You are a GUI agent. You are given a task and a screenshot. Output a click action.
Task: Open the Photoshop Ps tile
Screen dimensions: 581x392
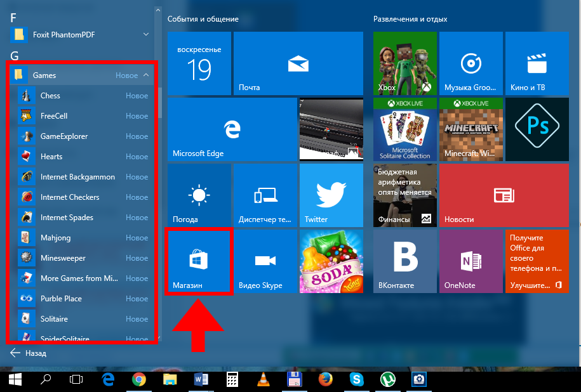click(x=537, y=129)
